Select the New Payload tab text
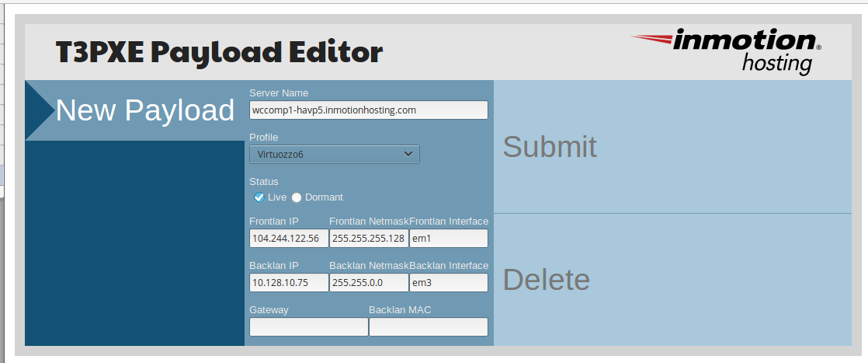The image size is (868, 363). 145,110
